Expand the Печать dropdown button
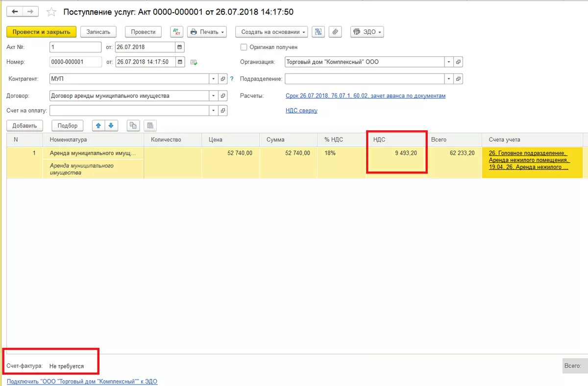 pyautogui.click(x=207, y=32)
